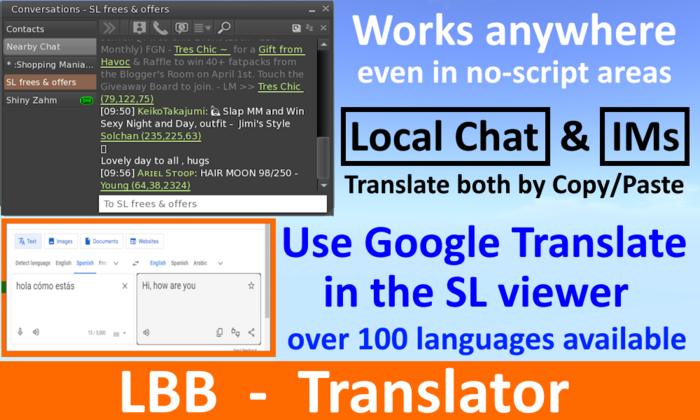Click the KeikoTakajumi name link

click(x=171, y=111)
